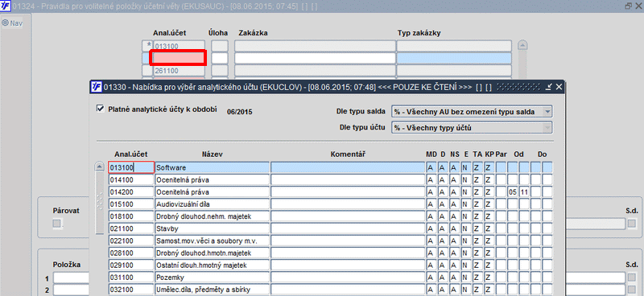The width and height of the screenshot is (644, 296).
Task: Select account 028100 in the list
Action: pyautogui.click(x=131, y=253)
